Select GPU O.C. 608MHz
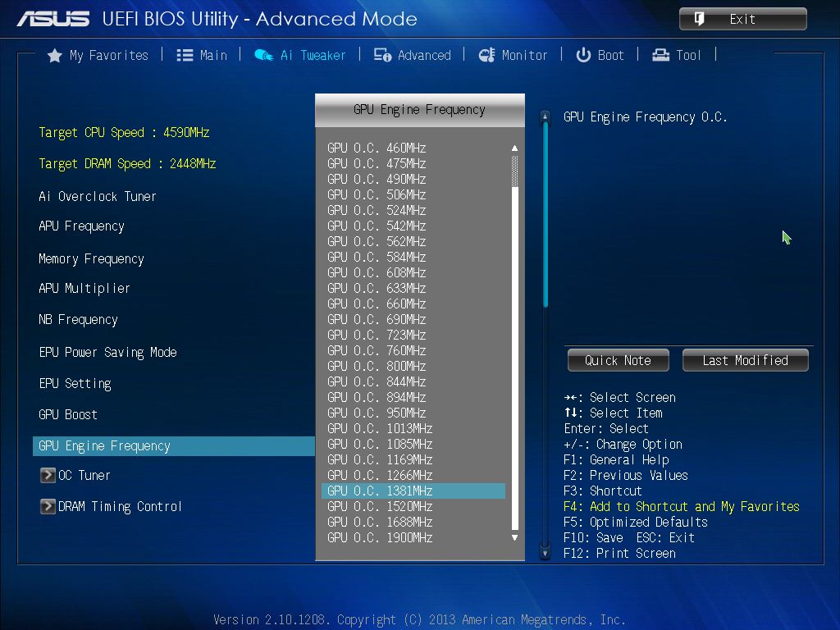This screenshot has height=630, width=840. click(x=377, y=272)
